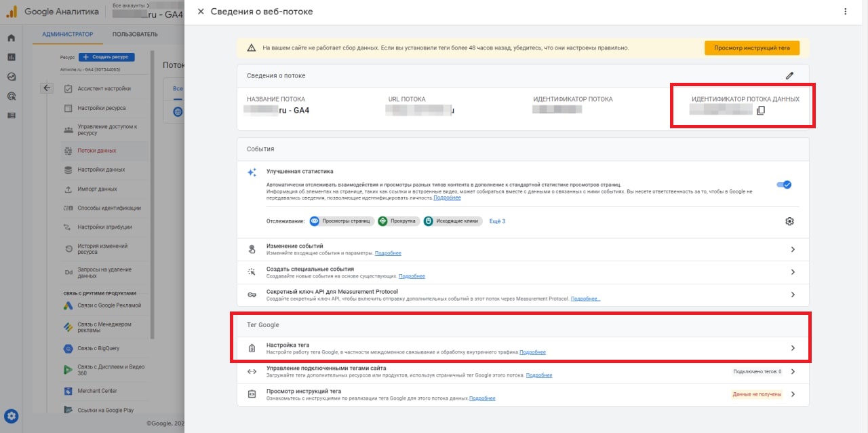Expand the Изменение событий row chevron
This screenshot has height=433, width=868.
(x=793, y=250)
